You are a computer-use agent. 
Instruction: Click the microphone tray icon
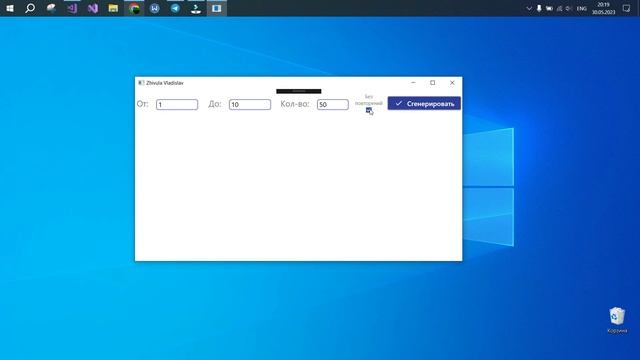tap(539, 8)
